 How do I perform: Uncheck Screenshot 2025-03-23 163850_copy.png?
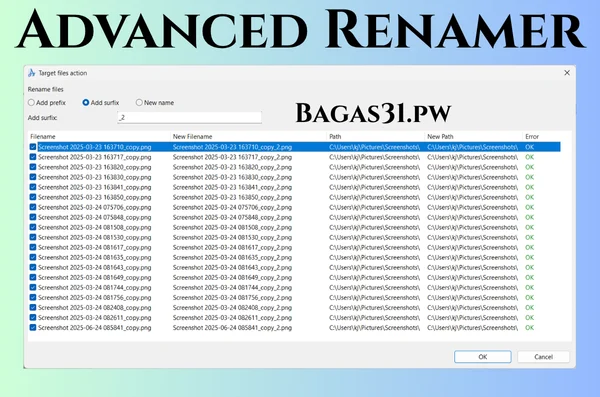(33, 197)
